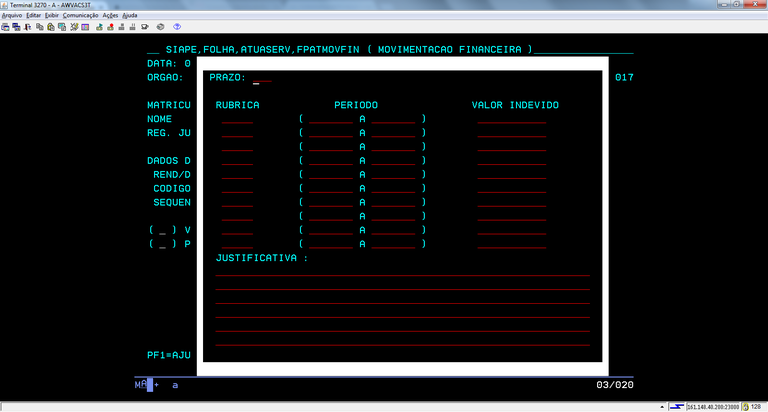The image size is (768, 412).
Task: Click the blue Help question mark icon
Action: 178,26
